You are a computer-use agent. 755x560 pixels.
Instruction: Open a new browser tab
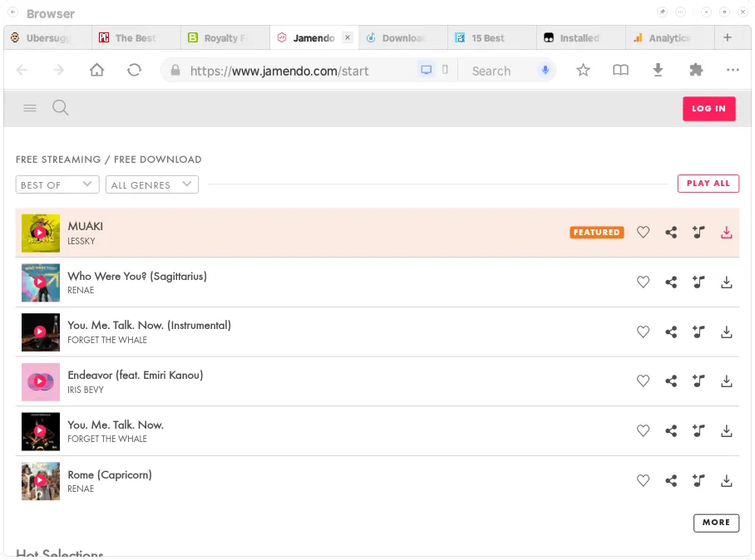(728, 37)
